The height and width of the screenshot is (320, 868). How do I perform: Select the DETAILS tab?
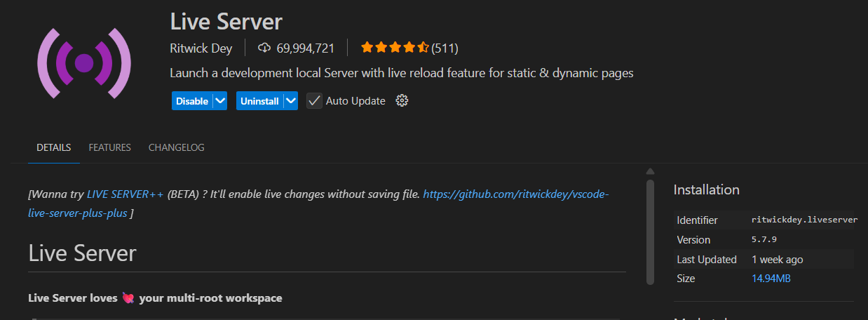(54, 147)
